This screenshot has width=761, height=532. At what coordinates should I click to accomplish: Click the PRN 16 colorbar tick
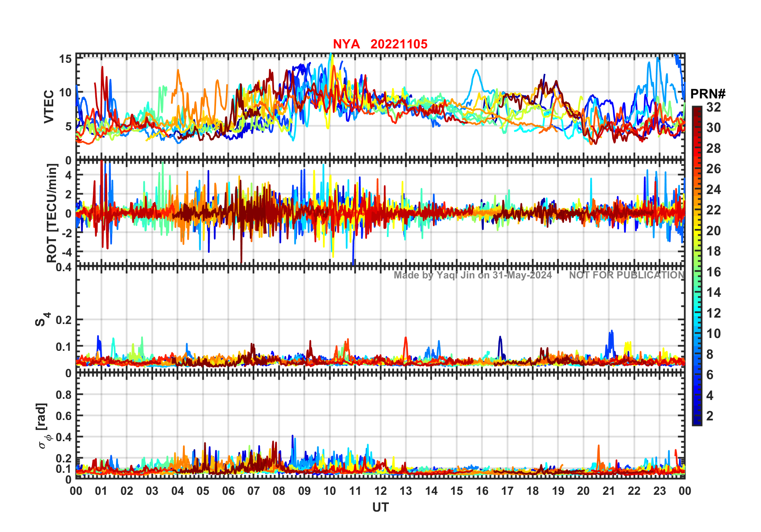pyautogui.click(x=713, y=272)
